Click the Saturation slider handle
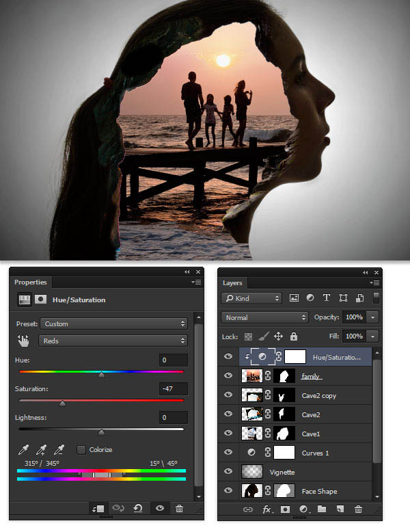The width and height of the screenshot is (410, 532). coord(62,403)
